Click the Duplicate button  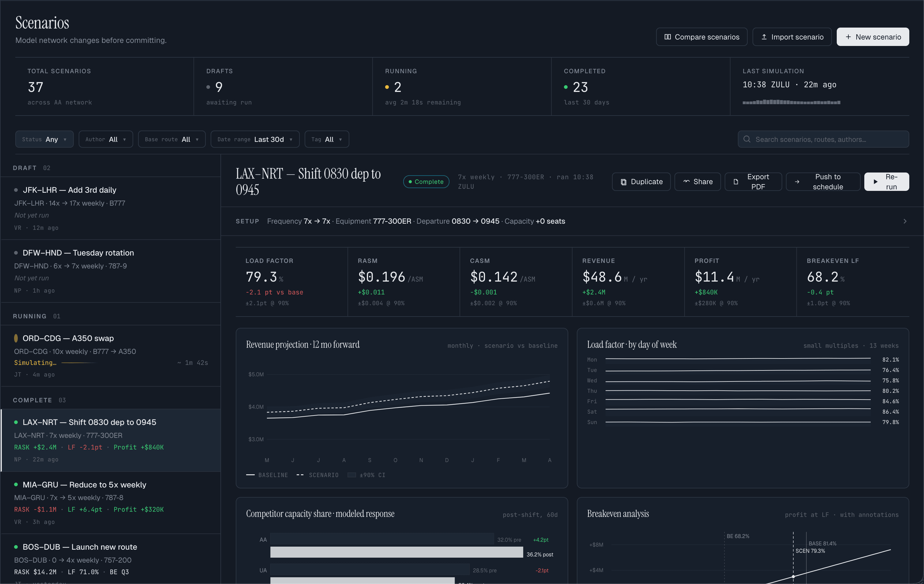(641, 182)
